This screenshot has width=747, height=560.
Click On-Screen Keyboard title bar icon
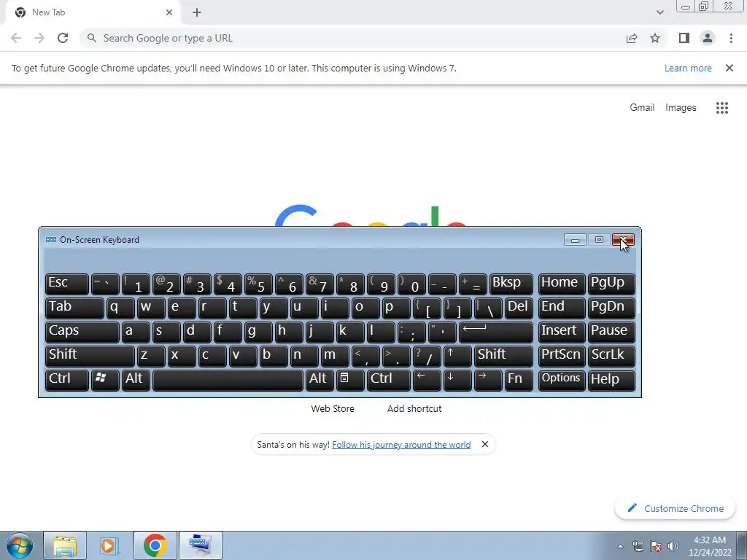(x=51, y=239)
